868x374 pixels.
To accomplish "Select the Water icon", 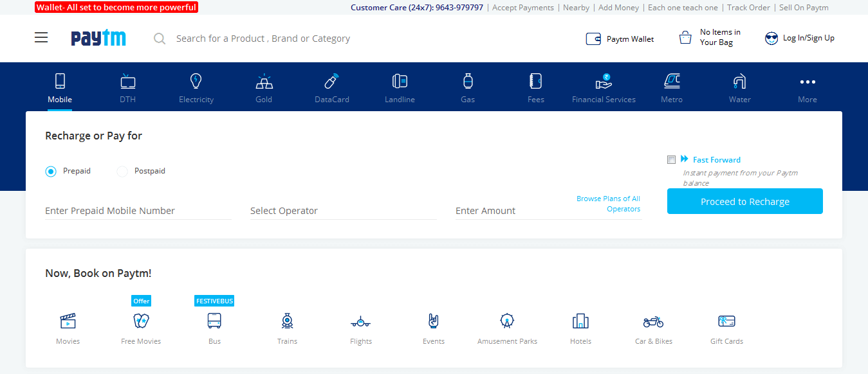I will point(740,82).
